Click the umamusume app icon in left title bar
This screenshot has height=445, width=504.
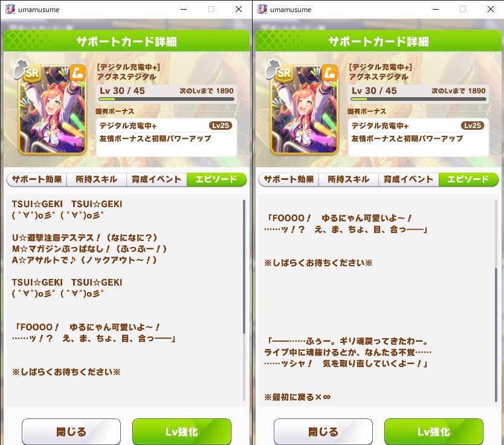click(10, 9)
